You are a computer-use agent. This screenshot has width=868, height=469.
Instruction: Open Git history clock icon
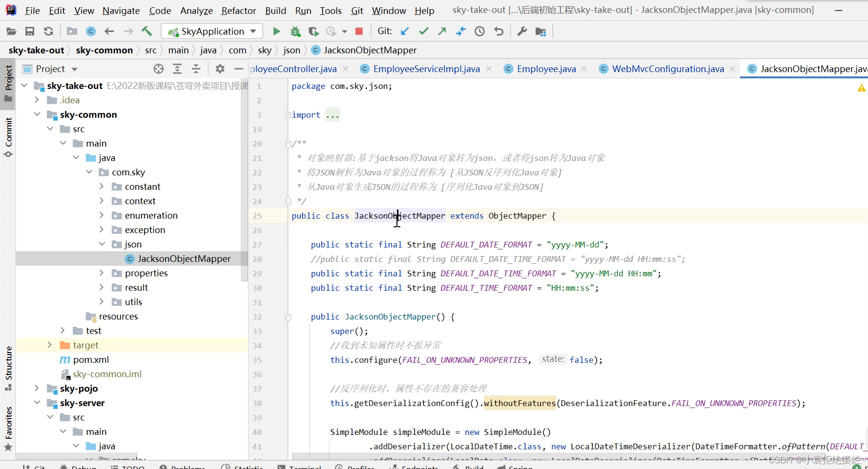(480, 31)
